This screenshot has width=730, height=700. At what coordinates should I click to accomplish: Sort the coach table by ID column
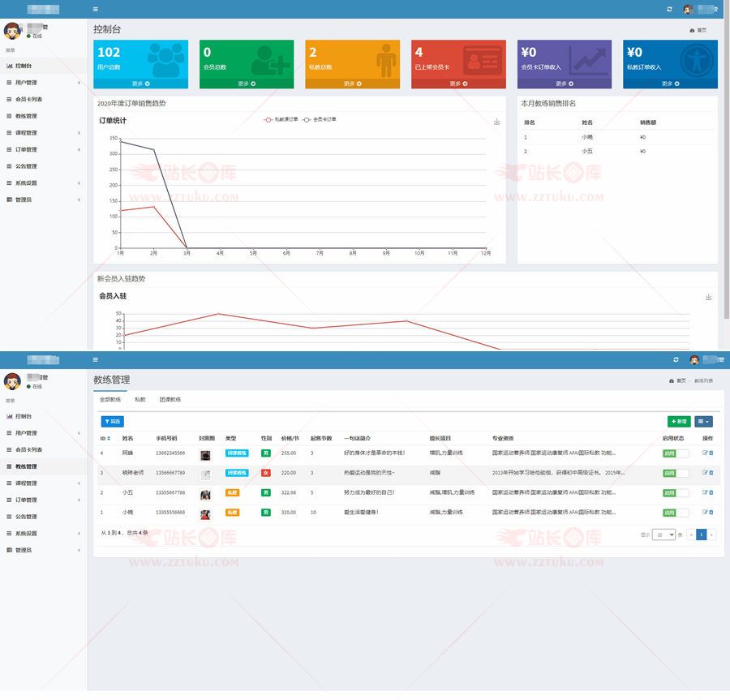105,438
